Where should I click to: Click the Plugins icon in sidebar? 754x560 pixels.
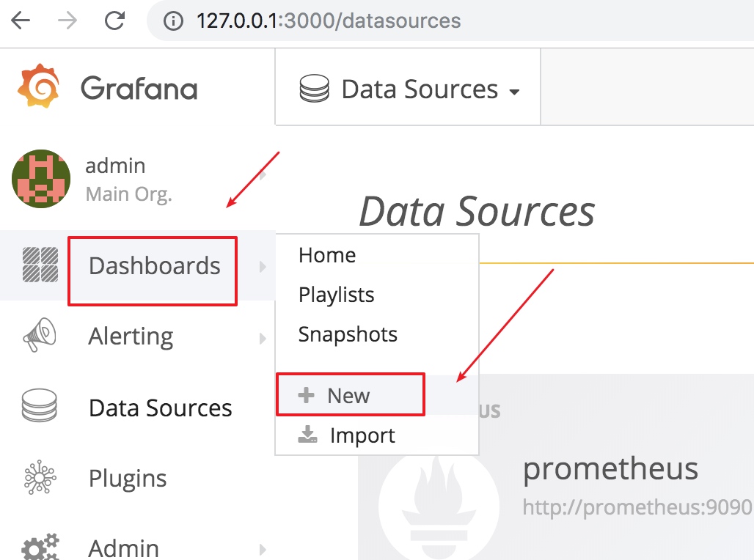click(40, 477)
